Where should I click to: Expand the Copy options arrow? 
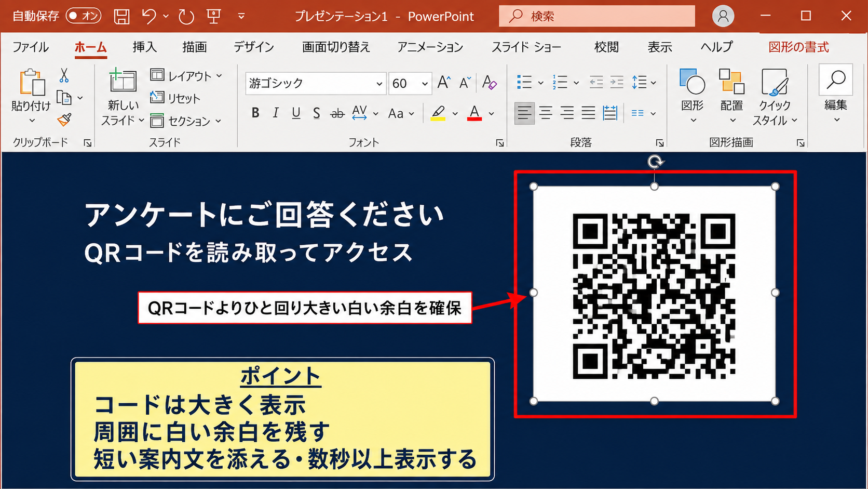pyautogui.click(x=80, y=97)
